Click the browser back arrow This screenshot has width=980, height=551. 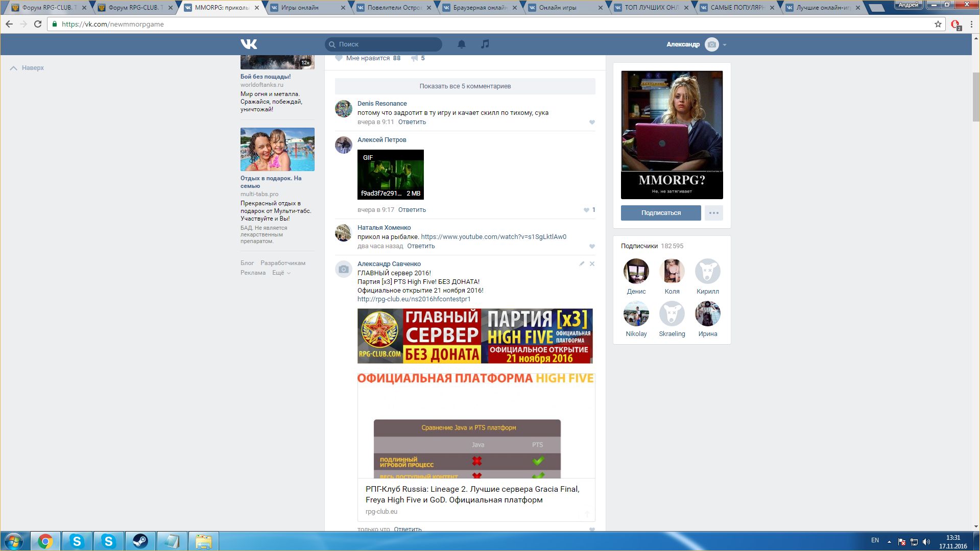[9, 24]
